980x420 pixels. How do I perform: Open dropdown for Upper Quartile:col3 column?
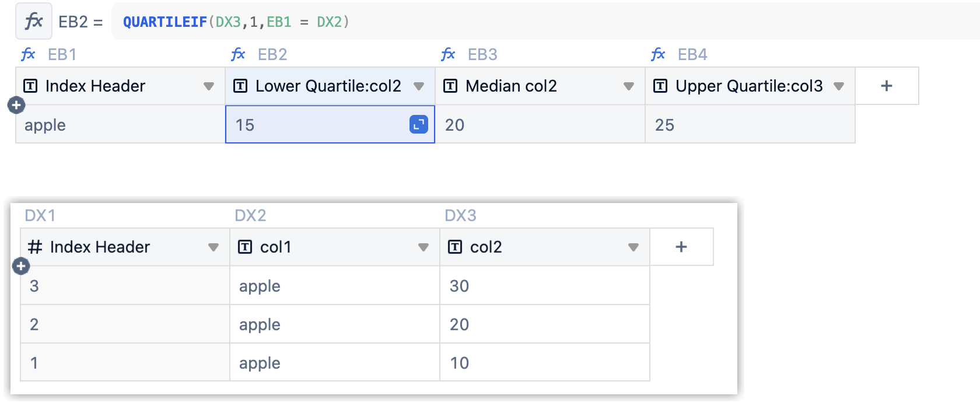[839, 86]
